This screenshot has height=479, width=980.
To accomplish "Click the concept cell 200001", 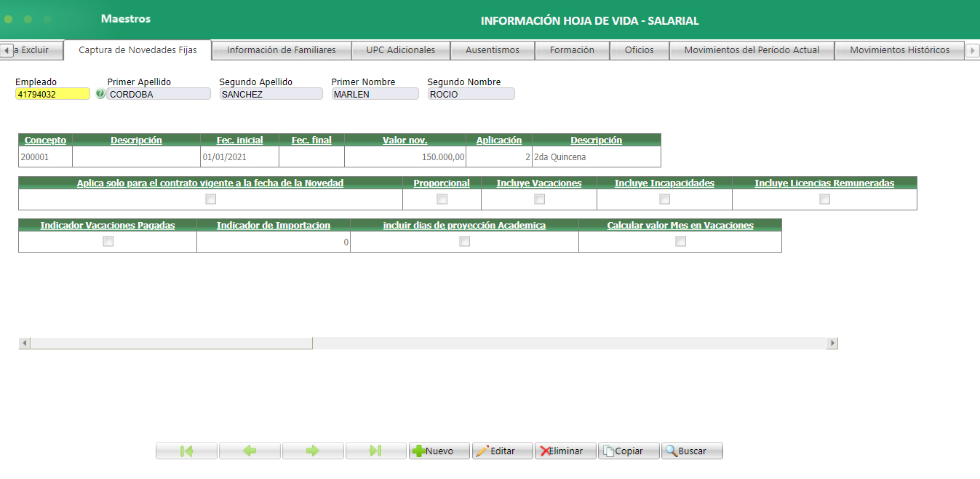I will coord(45,157).
